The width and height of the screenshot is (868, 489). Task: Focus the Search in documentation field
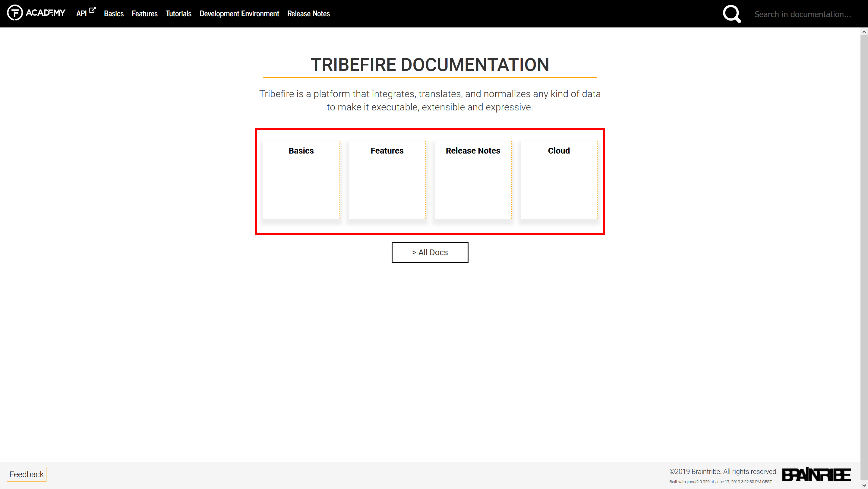803,14
